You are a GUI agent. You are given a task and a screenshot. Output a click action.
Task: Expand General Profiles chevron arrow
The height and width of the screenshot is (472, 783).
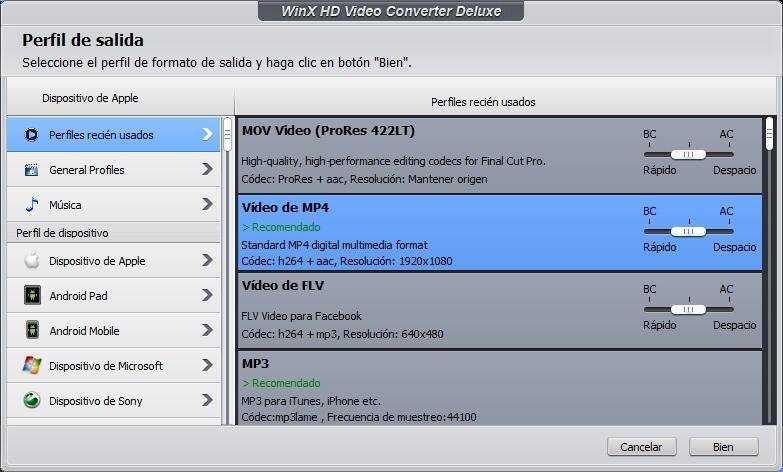coord(207,169)
